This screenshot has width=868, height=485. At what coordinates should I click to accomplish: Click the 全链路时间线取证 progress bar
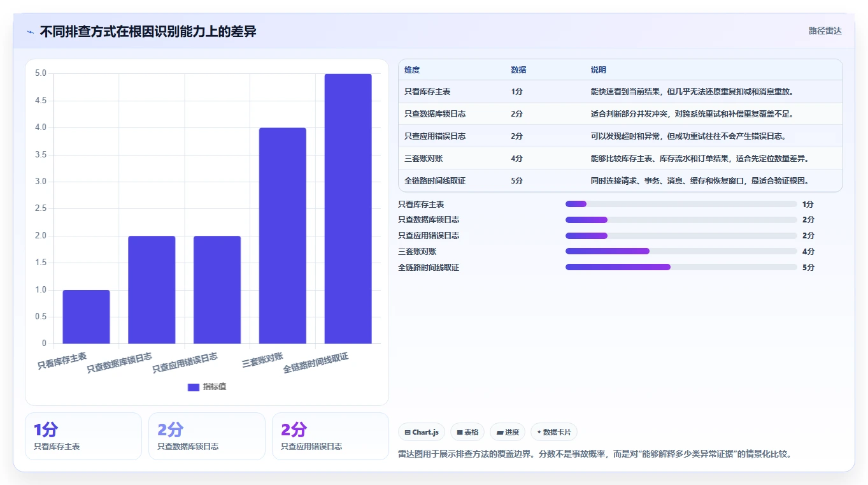click(681, 268)
